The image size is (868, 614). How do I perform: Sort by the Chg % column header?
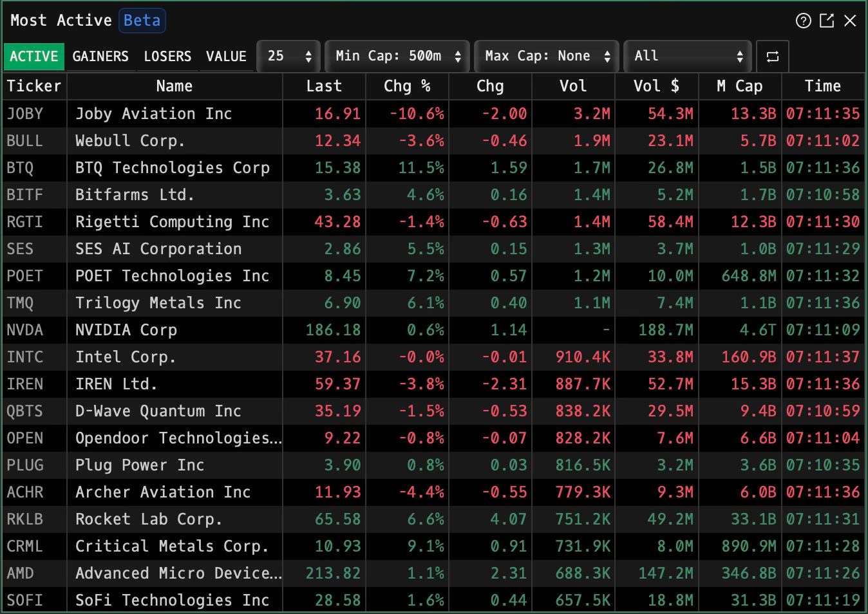(407, 86)
